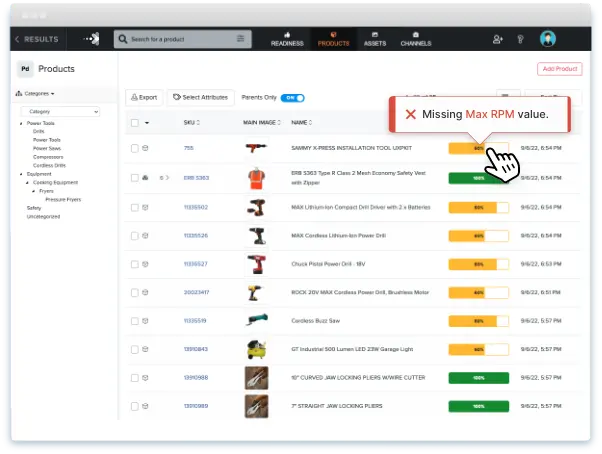Open the help lightbulb icon
Image resolution: width=602 pixels, height=454 pixels.
(x=521, y=39)
